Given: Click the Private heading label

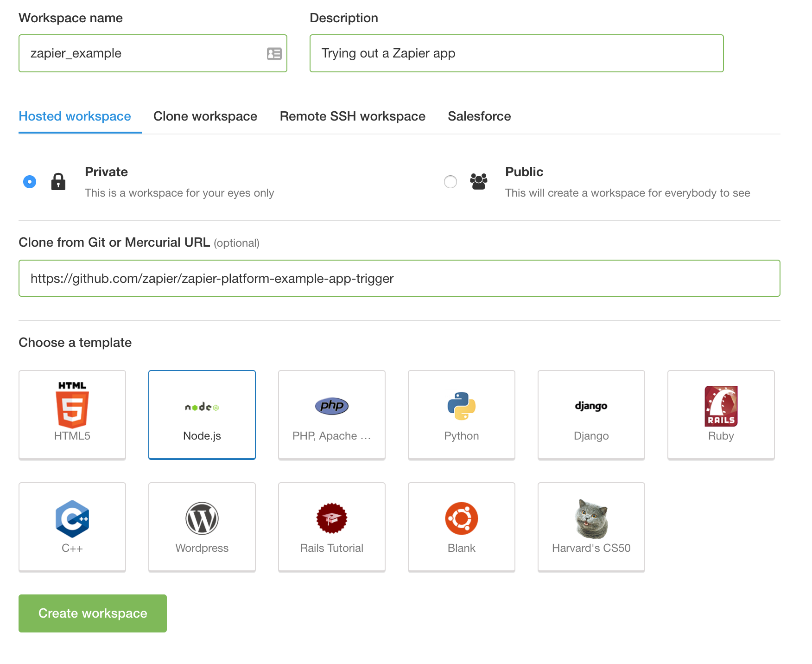Looking at the screenshot, I should 106,172.
